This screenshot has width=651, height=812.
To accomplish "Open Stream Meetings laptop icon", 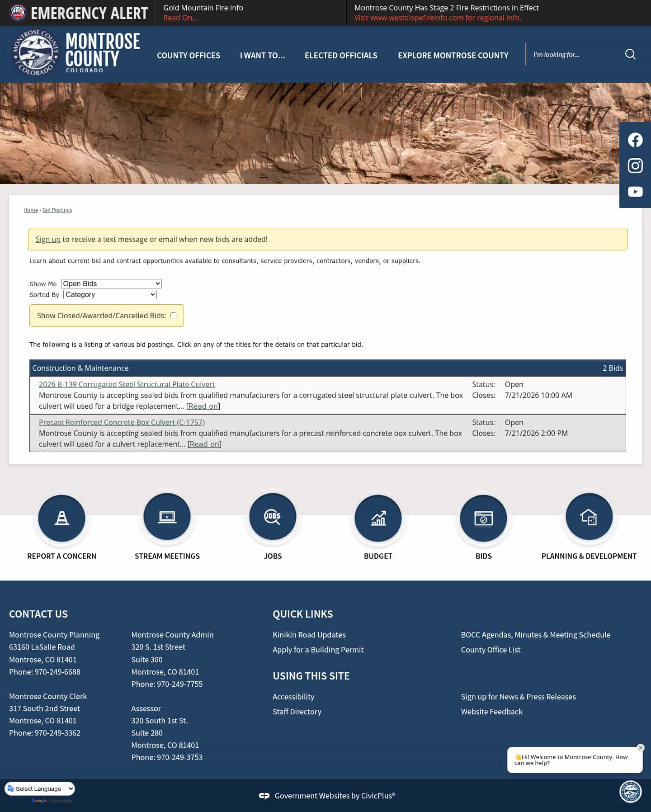I will tap(167, 516).
